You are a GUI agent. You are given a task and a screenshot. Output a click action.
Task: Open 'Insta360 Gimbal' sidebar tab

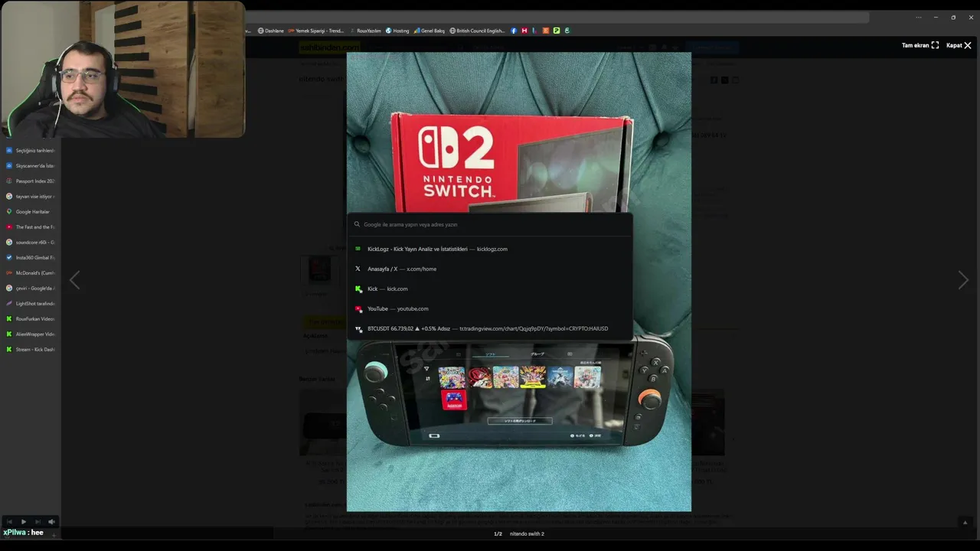click(31, 258)
